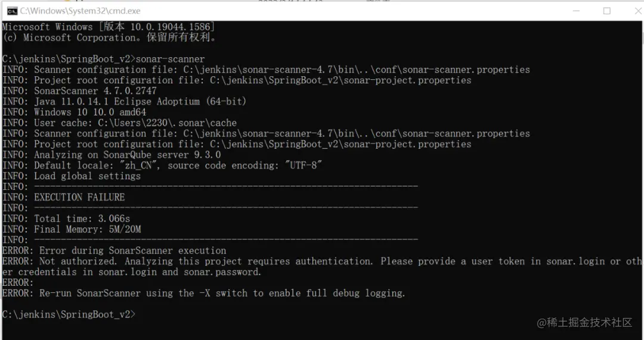644x340 pixels.
Task: Click the Analyzing on SonarQube server 9.3.0 line
Action: click(x=112, y=155)
